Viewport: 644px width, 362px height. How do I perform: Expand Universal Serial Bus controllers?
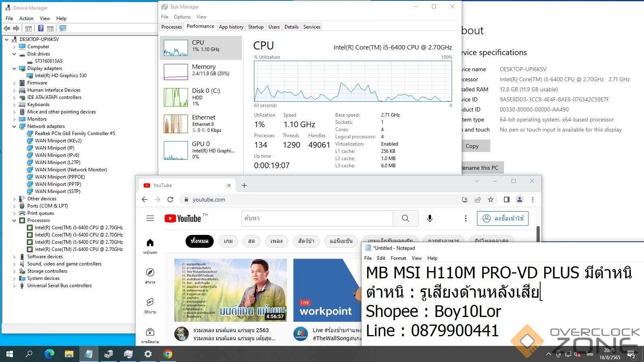pos(14,286)
